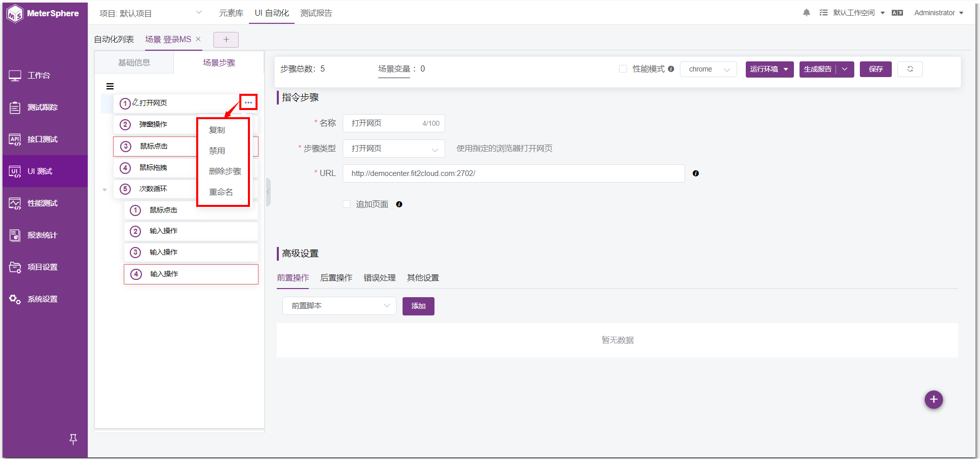Click the refresh icon next to Save
The width and height of the screenshot is (980, 462).
910,69
